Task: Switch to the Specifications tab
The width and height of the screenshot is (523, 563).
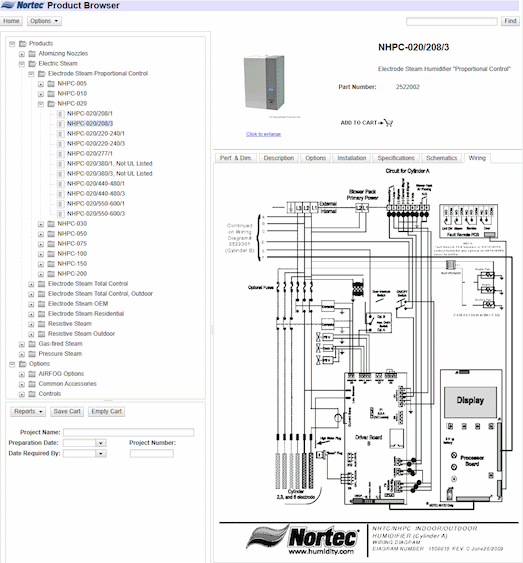Action: click(x=396, y=158)
